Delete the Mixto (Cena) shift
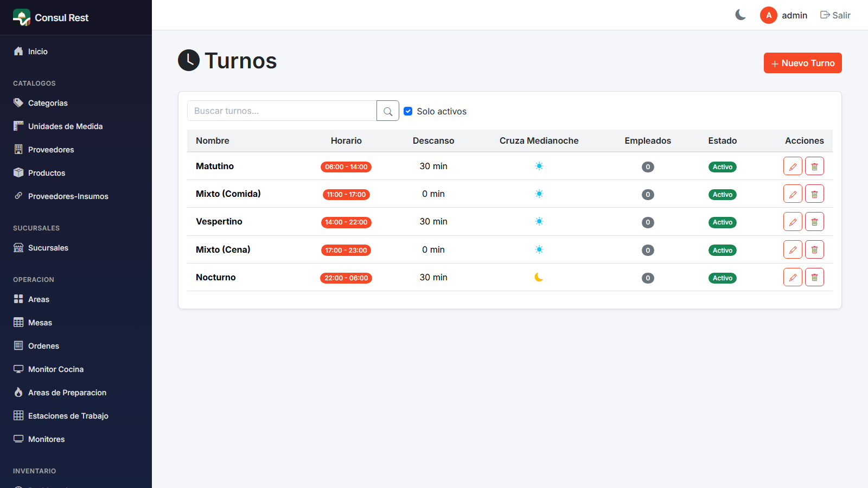868x488 pixels. [x=814, y=250]
